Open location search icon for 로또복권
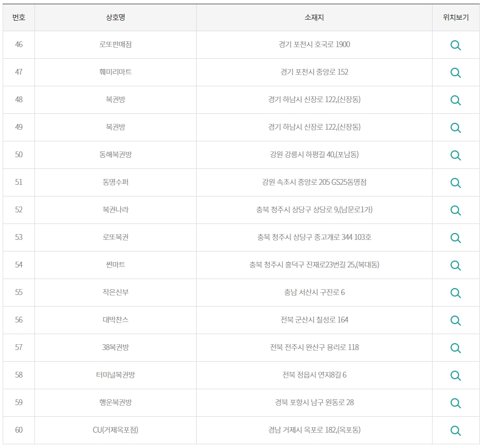This screenshot has height=448, width=484. [x=455, y=238]
